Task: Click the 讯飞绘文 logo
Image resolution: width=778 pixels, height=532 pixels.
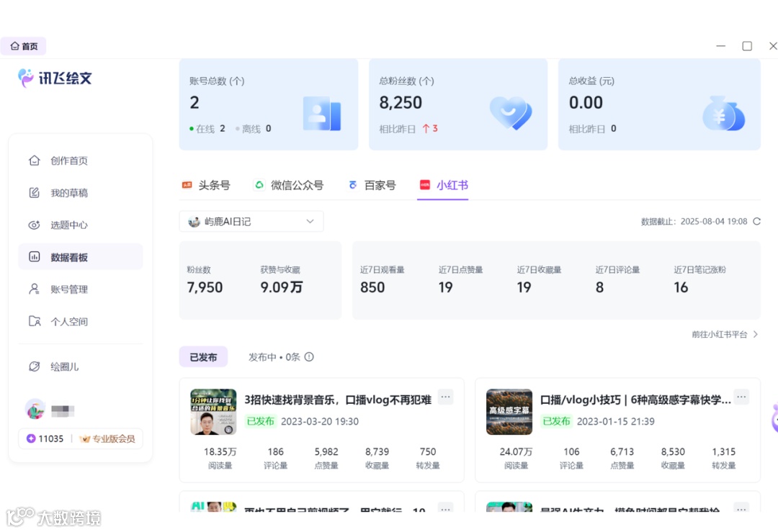Action: point(55,78)
